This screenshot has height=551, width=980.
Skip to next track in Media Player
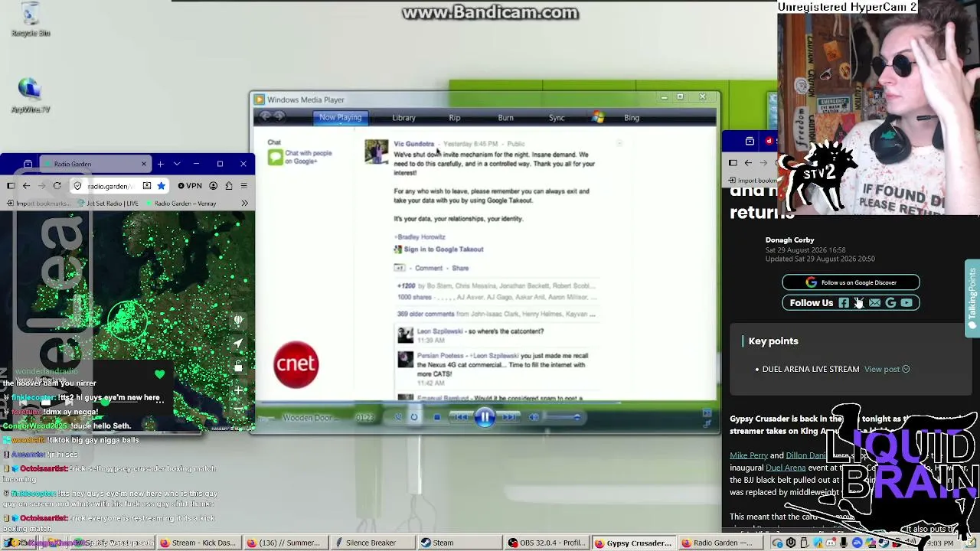[508, 417]
